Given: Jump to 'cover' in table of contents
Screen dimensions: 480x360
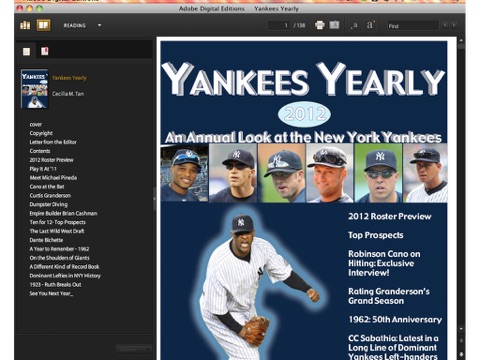Looking at the screenshot, I should click(x=36, y=124).
